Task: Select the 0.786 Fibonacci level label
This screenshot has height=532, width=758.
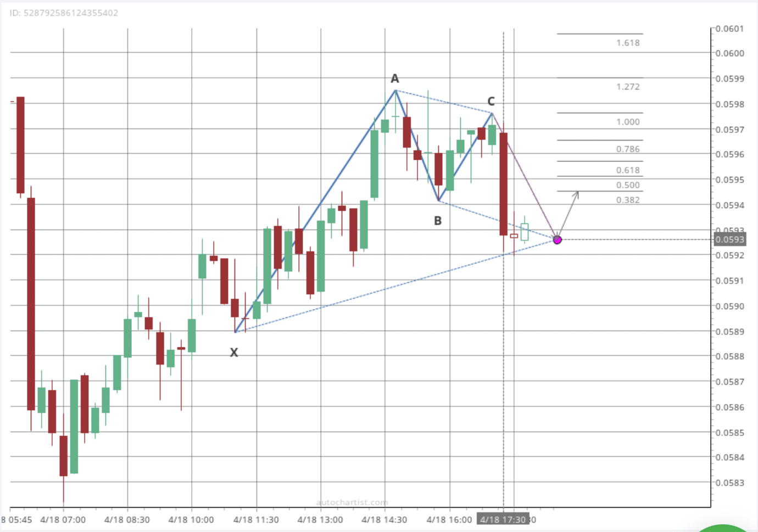Action: 628,149
